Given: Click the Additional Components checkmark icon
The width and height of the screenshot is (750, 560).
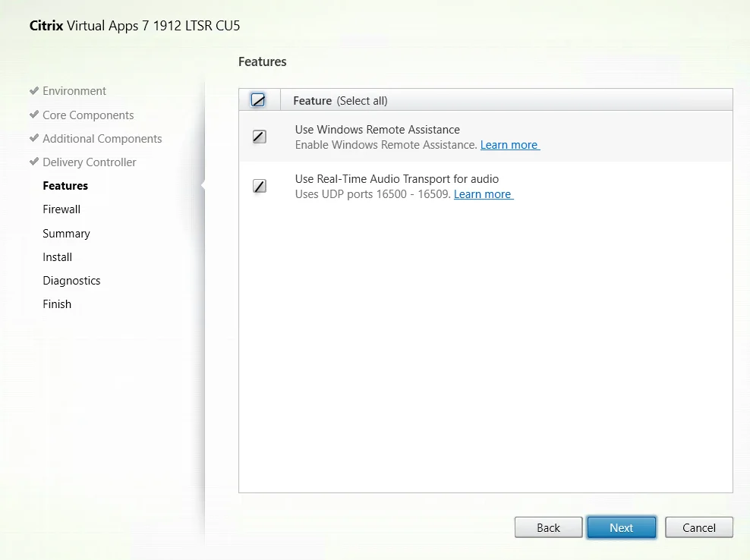Looking at the screenshot, I should tap(34, 138).
